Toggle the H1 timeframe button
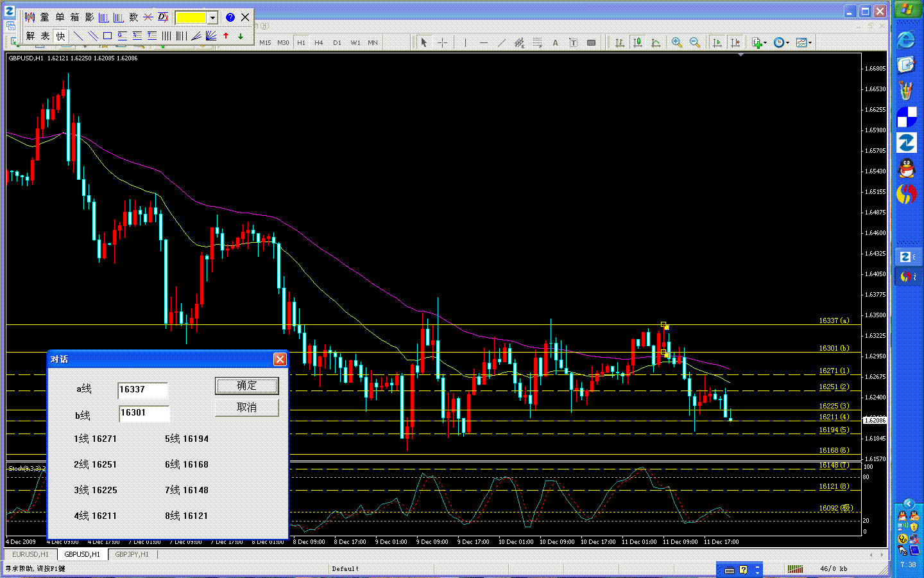Screen dimensions: 924x578 click(301, 43)
